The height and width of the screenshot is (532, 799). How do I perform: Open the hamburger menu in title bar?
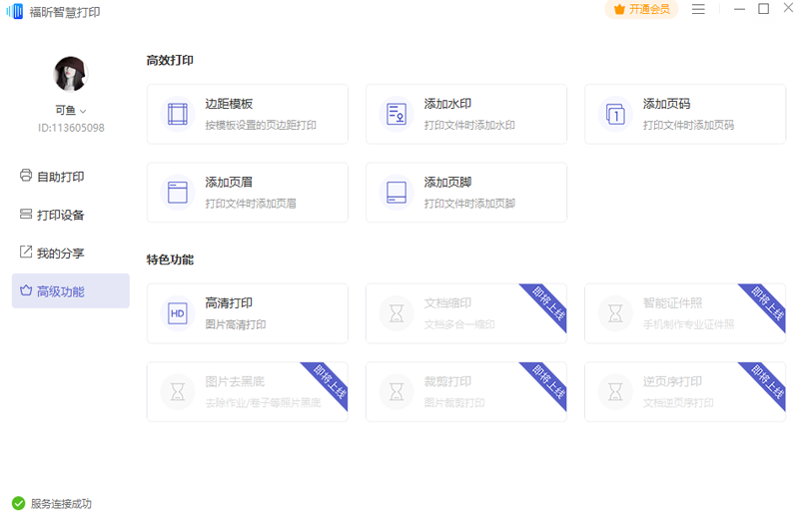[698, 9]
